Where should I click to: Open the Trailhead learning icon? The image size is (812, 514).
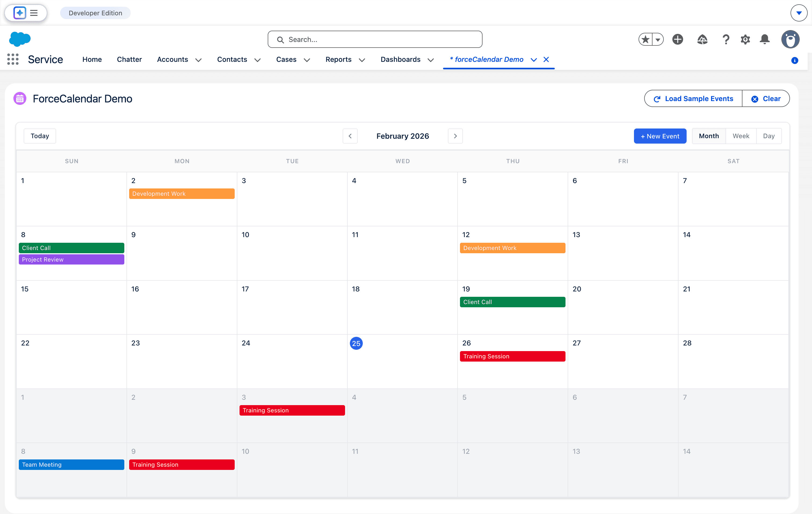point(702,40)
